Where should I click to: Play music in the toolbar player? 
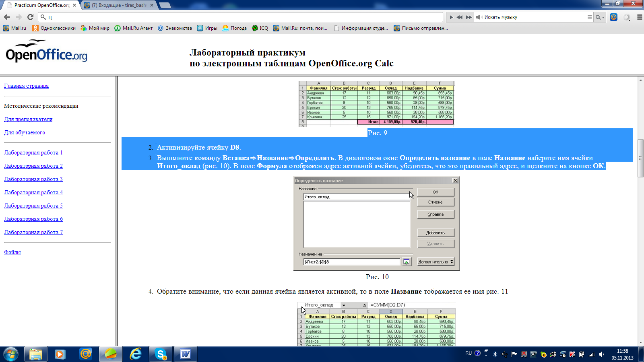coord(451,17)
